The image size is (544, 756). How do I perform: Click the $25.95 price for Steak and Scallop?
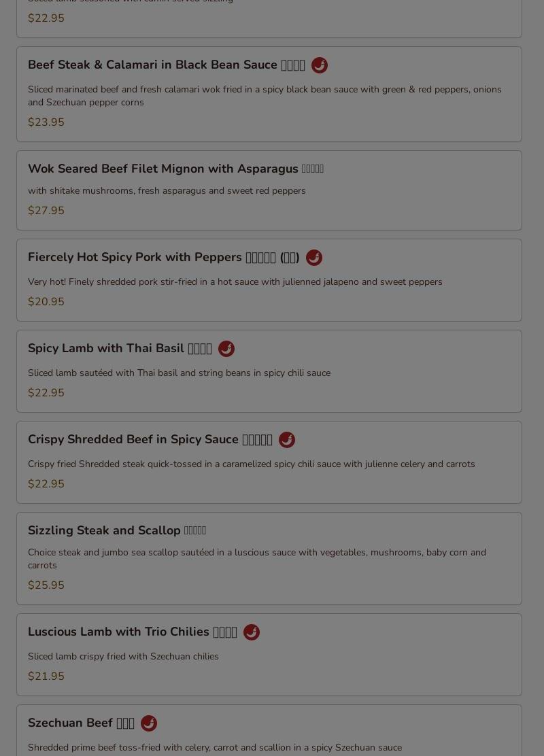coord(46,585)
